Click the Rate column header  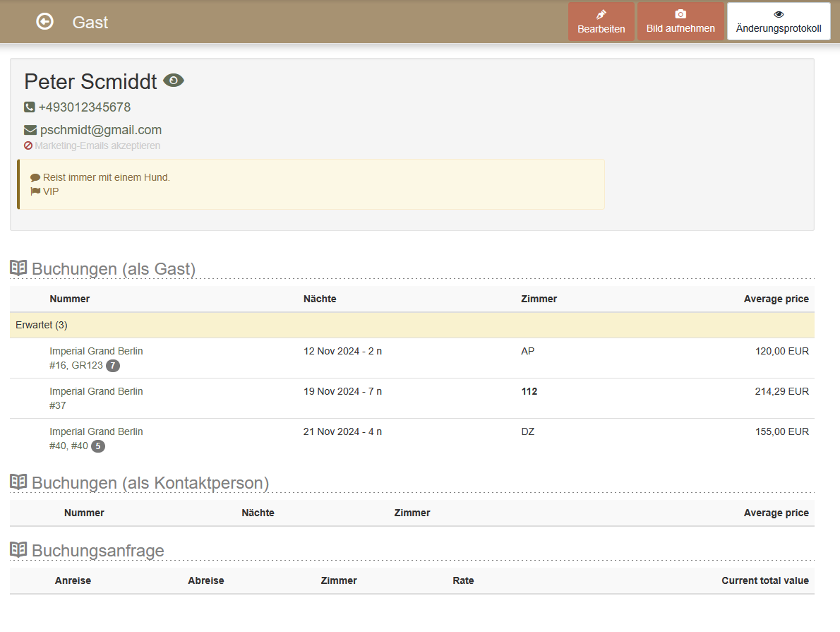click(x=463, y=580)
